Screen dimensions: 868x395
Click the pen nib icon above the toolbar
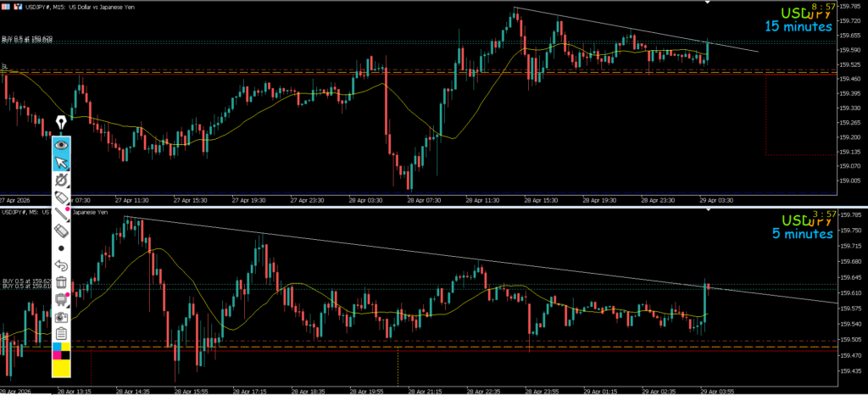tap(61, 124)
